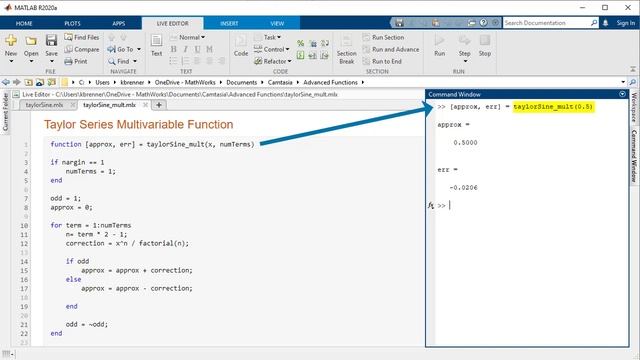Click the Open folder icon
Viewport: 640px width, 360px height.
pos(31,41)
